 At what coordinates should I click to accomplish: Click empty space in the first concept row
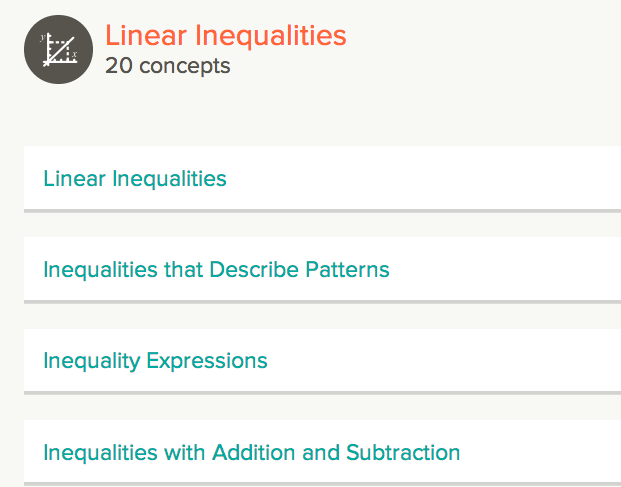[x=430, y=179]
